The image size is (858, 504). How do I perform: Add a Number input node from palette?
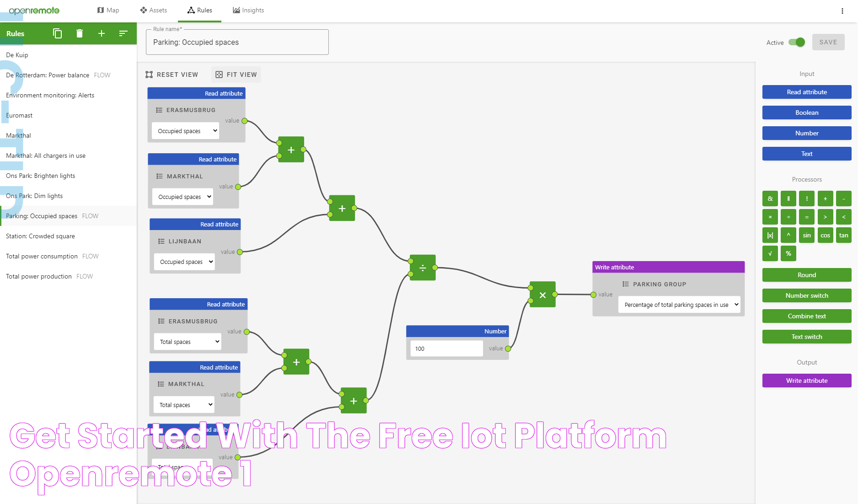click(x=807, y=133)
